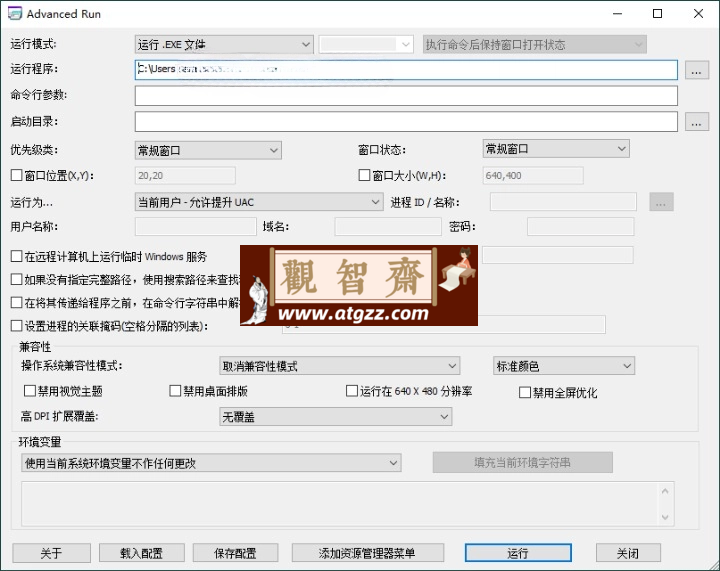This screenshot has height=571, width=720.
Task: Click the 域名 input field
Action: (x=388, y=227)
